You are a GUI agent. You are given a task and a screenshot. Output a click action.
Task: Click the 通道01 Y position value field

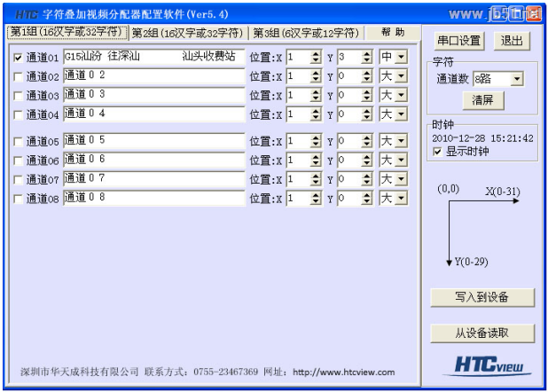[349, 57]
